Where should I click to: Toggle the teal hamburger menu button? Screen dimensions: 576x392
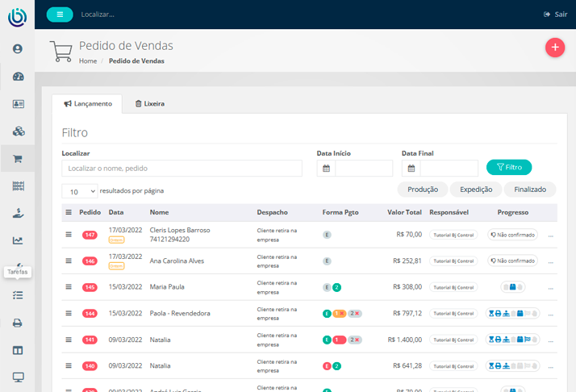click(60, 14)
